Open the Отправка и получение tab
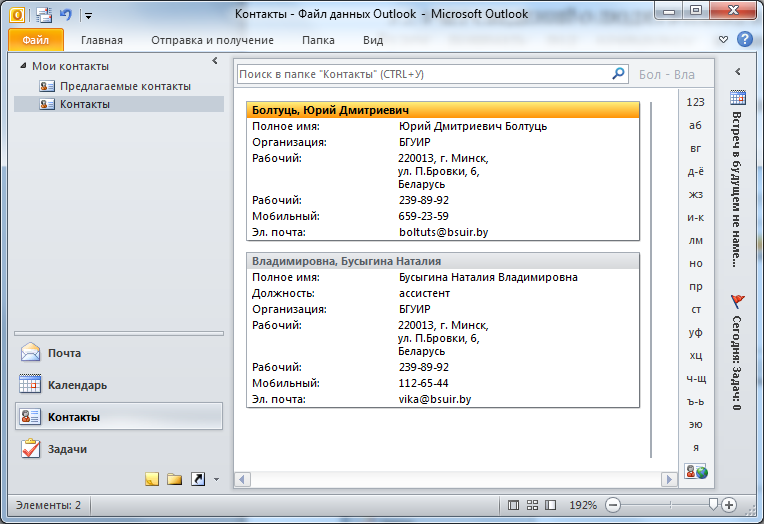This screenshot has width=764, height=524. pyautogui.click(x=212, y=40)
